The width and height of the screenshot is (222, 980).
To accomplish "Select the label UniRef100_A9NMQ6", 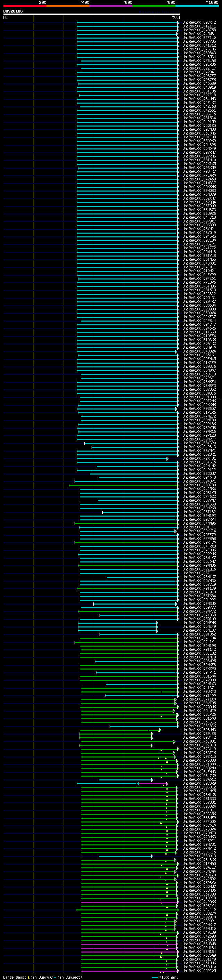I will point(199,565).
